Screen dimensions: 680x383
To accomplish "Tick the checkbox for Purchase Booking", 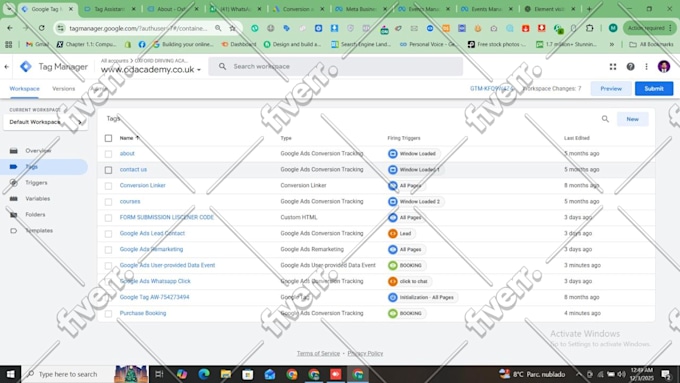I will tap(108, 313).
